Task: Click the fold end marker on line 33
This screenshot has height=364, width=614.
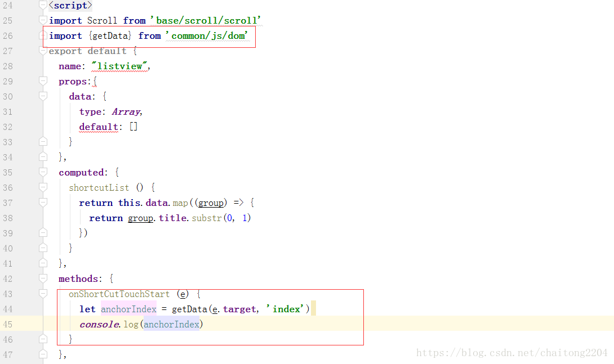Action: click(x=43, y=142)
